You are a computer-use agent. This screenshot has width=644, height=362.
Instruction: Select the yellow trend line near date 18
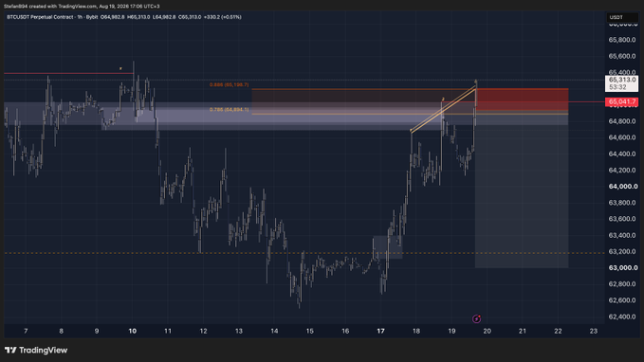[444, 109]
